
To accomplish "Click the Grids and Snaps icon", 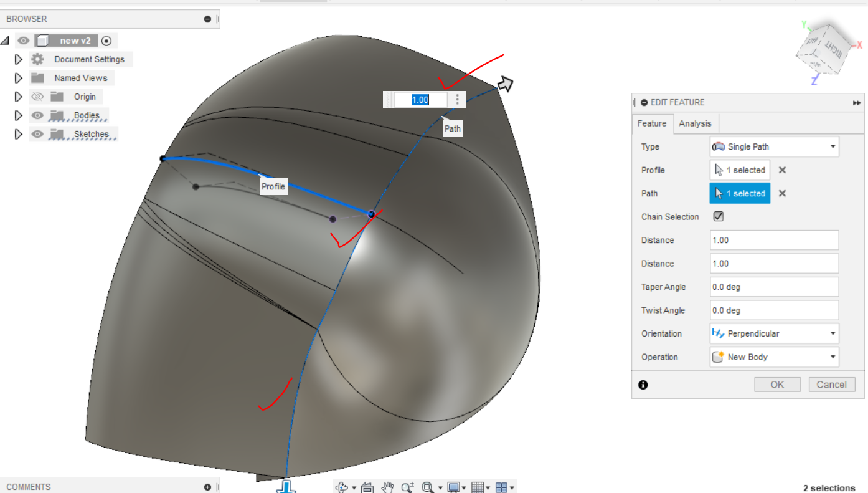I will 478,487.
